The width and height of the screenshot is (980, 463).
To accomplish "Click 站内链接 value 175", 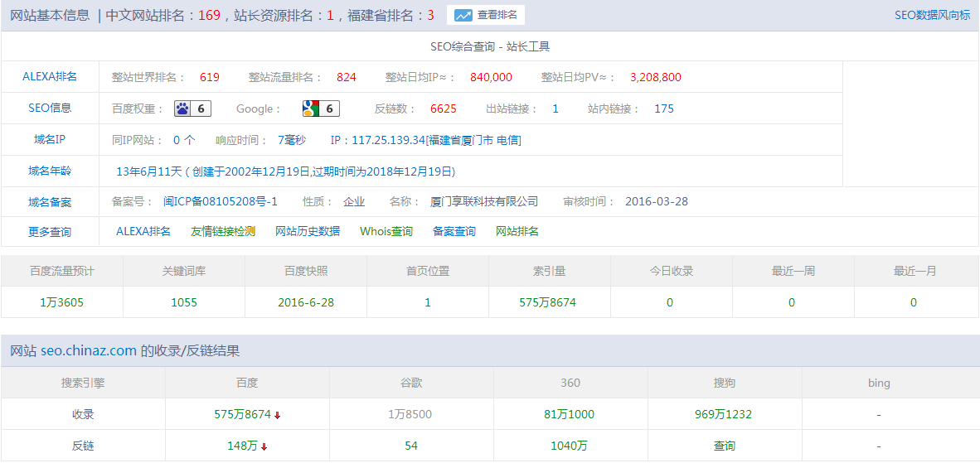I will point(664,109).
